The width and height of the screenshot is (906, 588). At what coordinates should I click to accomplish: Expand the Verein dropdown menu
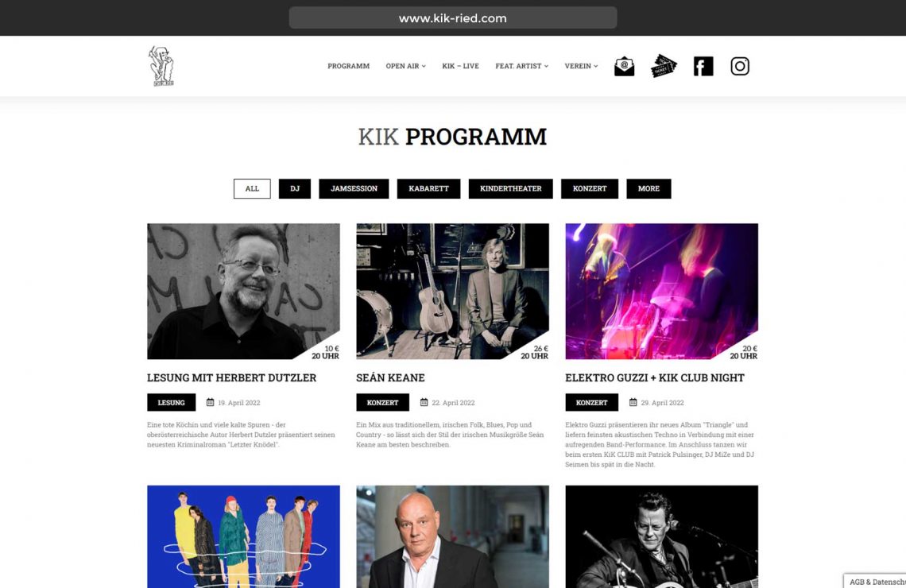pos(581,66)
